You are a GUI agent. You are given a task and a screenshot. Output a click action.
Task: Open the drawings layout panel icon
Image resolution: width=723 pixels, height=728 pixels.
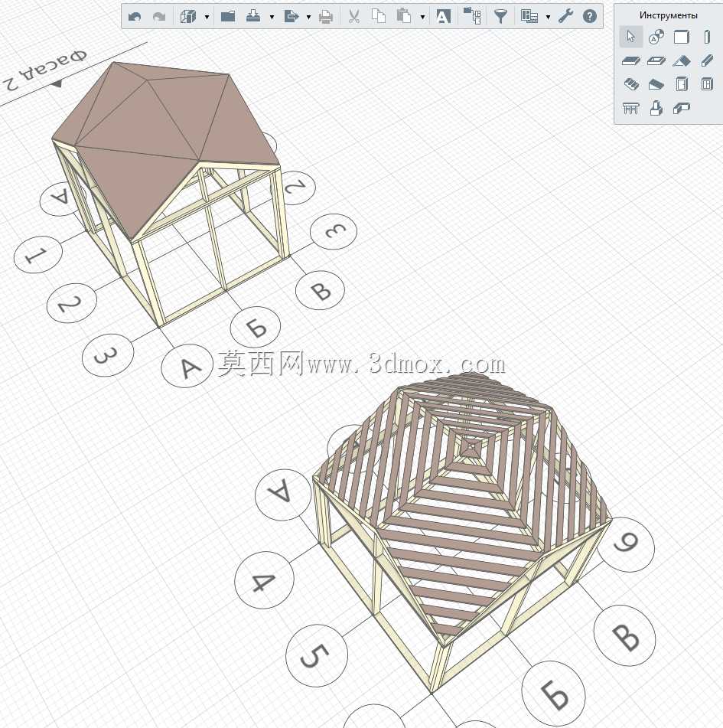coord(529,17)
